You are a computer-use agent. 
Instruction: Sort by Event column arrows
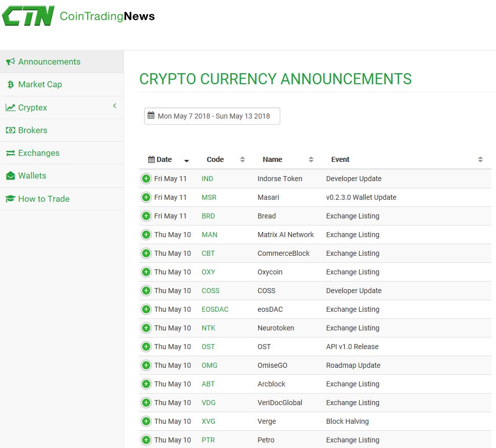point(480,159)
